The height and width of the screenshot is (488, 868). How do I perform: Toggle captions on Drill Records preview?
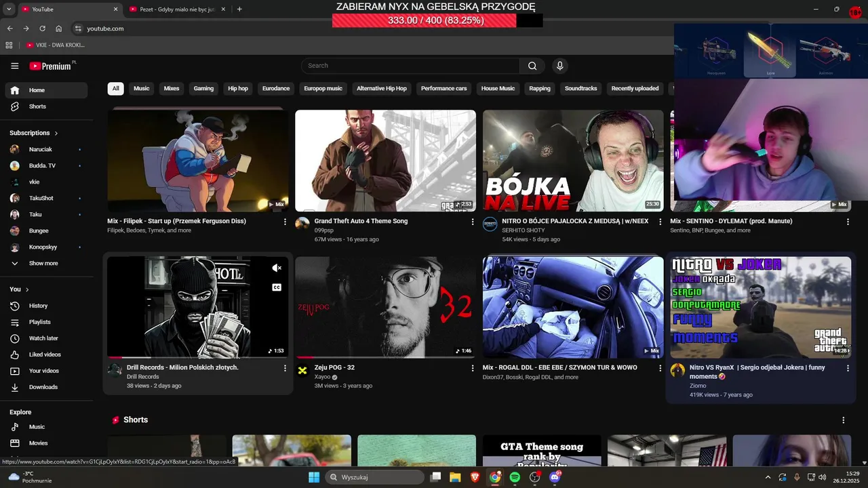277,287
